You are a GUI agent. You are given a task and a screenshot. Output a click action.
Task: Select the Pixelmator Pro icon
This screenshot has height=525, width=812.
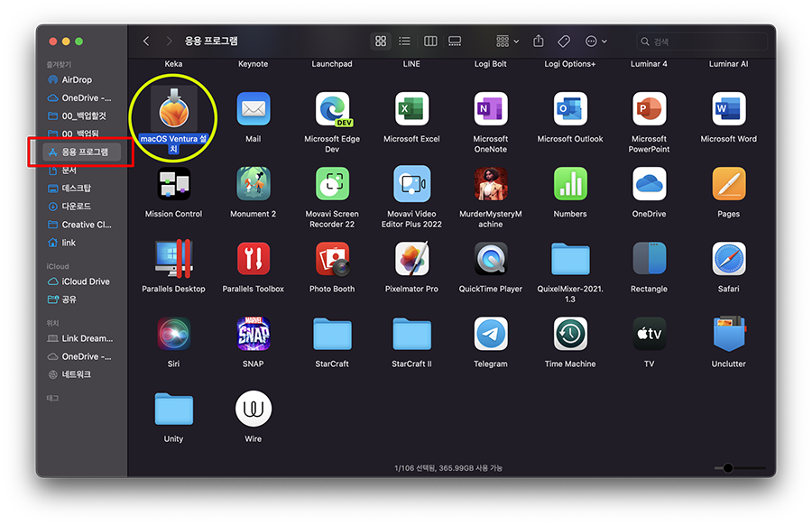point(411,258)
